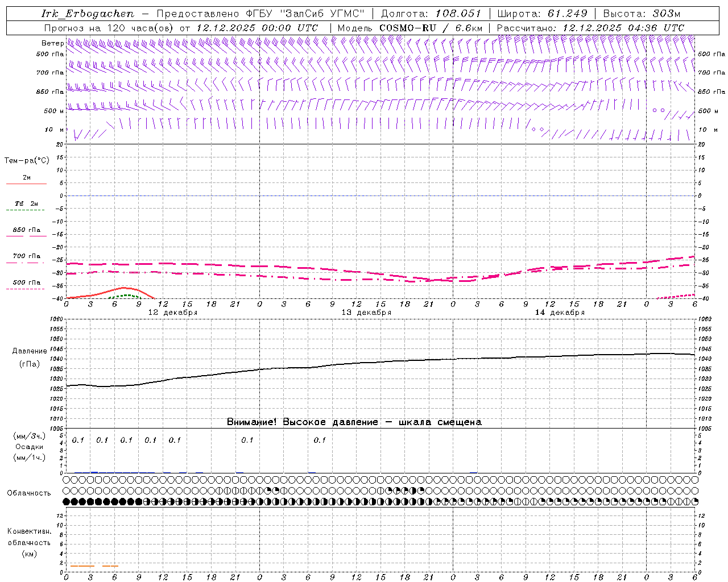Click the Давление pressure axis label

[30, 351]
